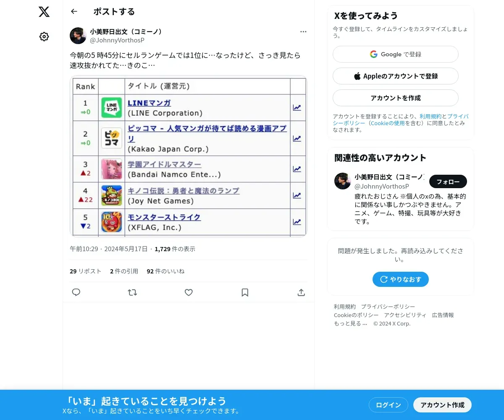View the 92 件のいいね list
This screenshot has height=420, width=504.
click(165, 271)
